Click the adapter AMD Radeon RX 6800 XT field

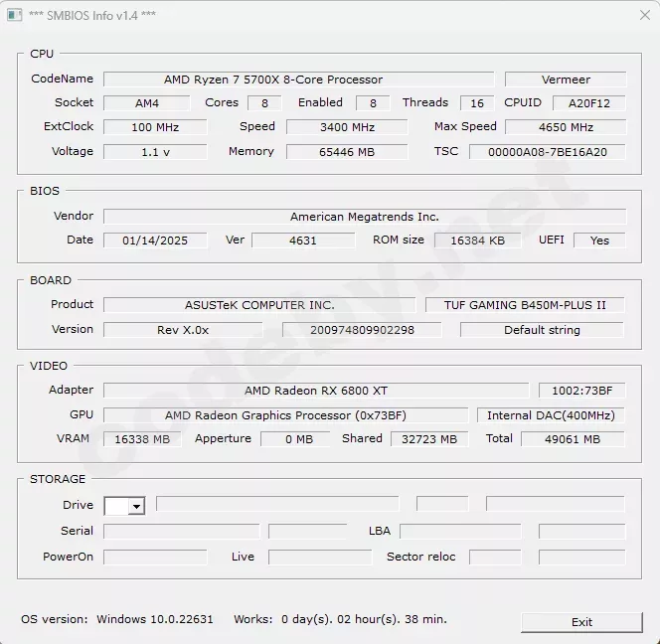[316, 391]
